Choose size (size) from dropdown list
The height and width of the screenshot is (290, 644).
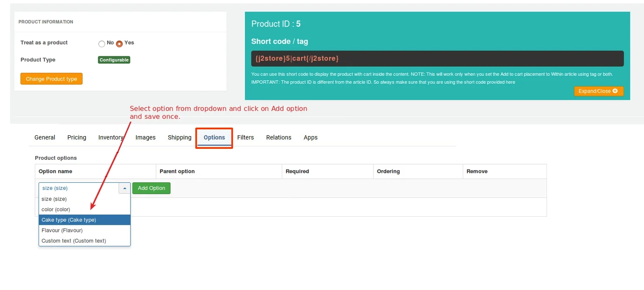tap(85, 199)
